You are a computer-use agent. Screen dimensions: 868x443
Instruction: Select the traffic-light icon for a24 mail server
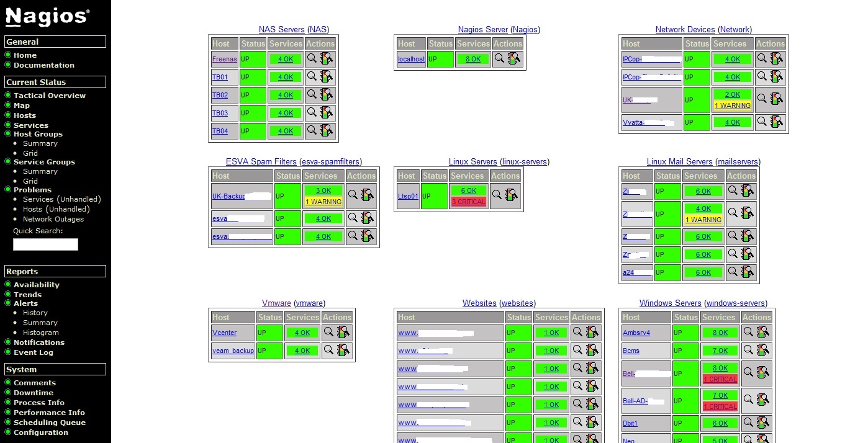click(748, 272)
